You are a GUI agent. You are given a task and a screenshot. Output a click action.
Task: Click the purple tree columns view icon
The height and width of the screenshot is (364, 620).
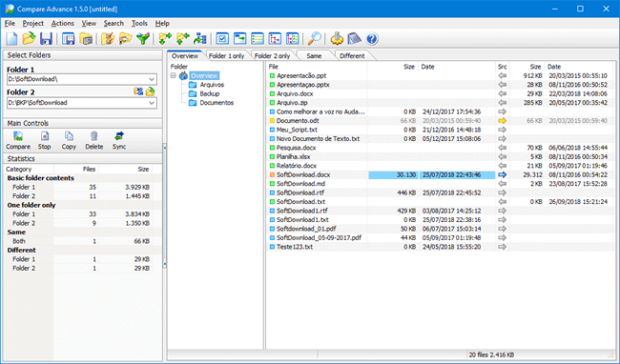[x=292, y=39]
